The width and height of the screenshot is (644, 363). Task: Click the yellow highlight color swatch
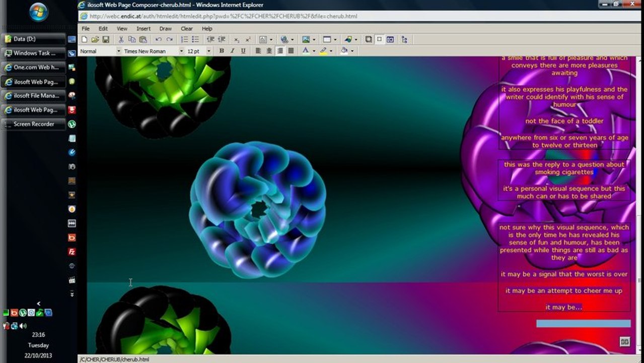(323, 51)
